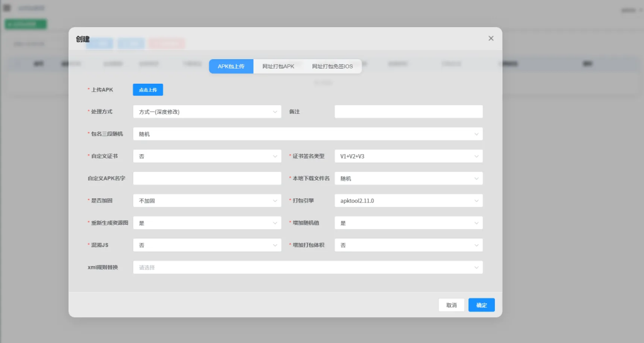Open the 混淆JS dropdown
This screenshot has width=644, height=343.
(x=207, y=245)
